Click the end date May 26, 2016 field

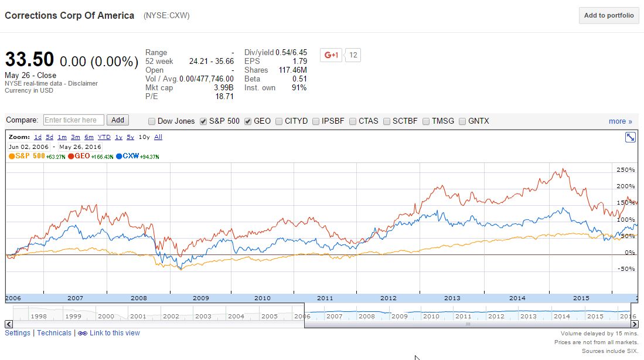80,147
